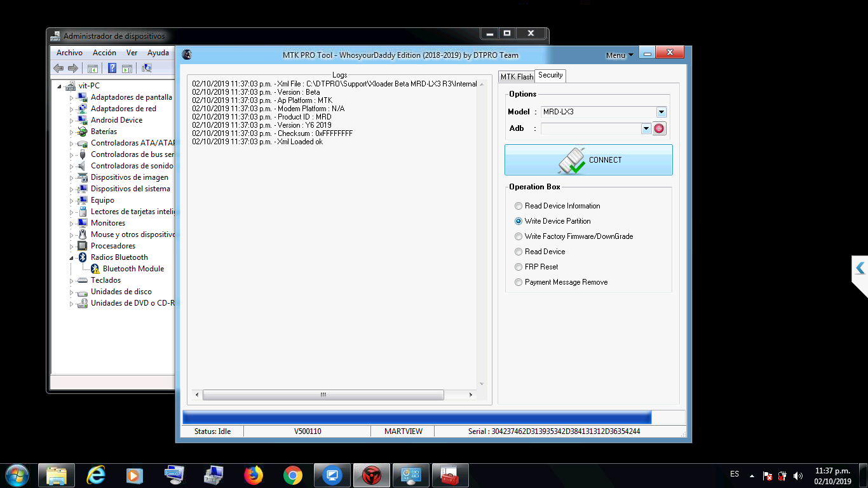The image size is (868, 488).
Task: Open the Adb dropdown list
Action: 646,128
